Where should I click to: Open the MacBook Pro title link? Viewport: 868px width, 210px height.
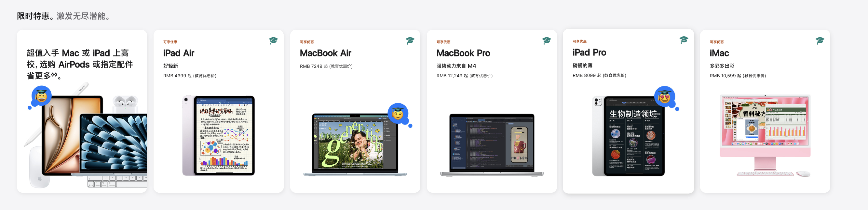click(463, 53)
